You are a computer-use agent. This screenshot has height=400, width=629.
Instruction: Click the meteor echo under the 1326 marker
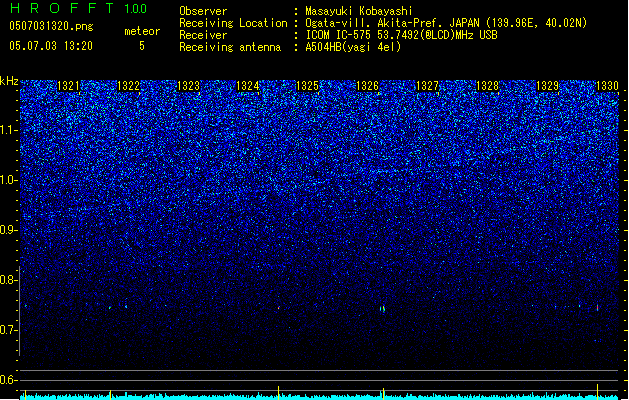coord(382,309)
